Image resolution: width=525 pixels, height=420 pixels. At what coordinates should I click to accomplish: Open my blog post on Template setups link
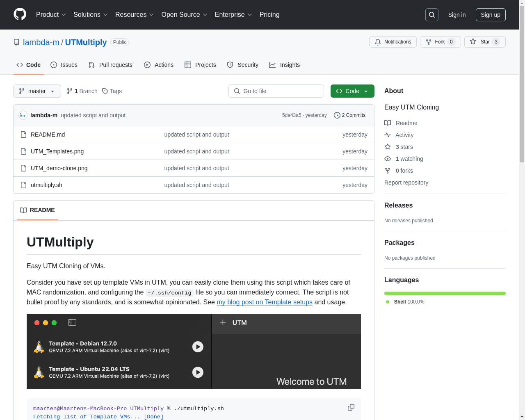(265, 302)
